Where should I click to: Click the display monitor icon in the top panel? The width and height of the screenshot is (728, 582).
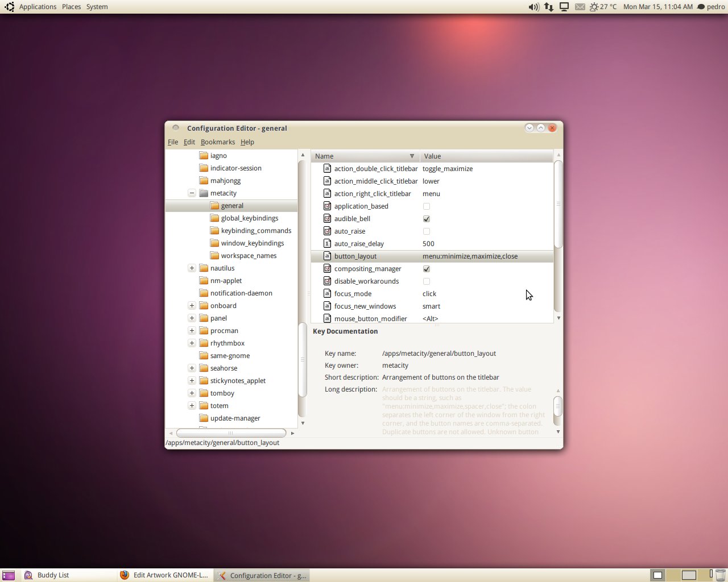point(564,7)
